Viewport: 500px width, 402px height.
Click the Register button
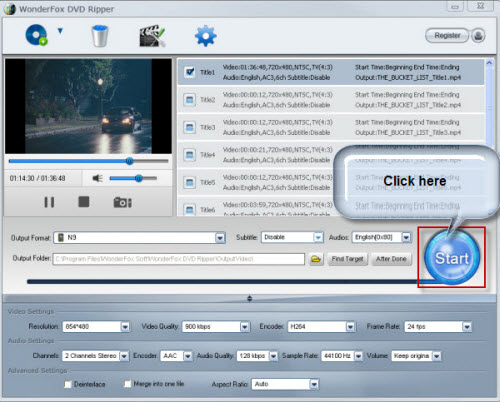click(447, 35)
